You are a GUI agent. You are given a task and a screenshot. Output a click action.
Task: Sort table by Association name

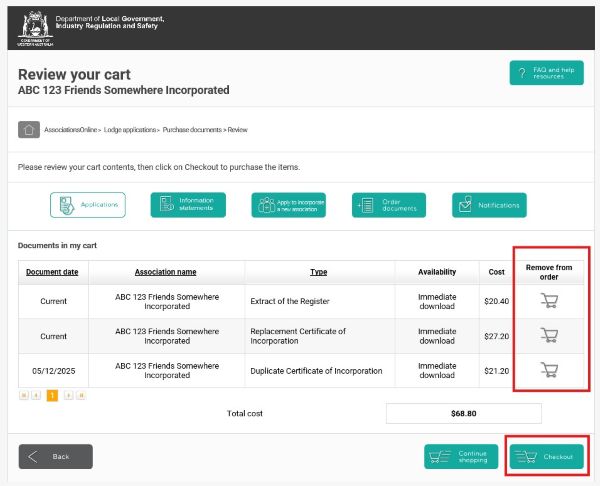point(165,272)
